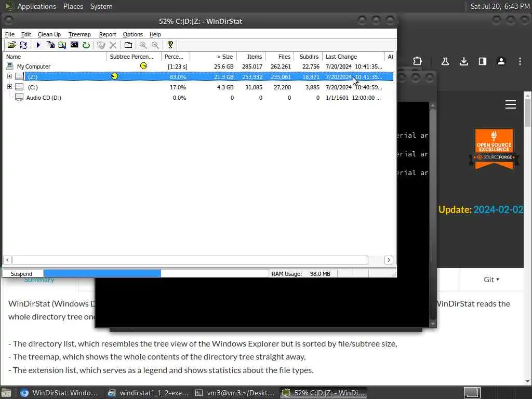Image resolution: width=532 pixels, height=399 pixels.
Task: Click the blue Open Item arrow icon
Action: [38, 45]
